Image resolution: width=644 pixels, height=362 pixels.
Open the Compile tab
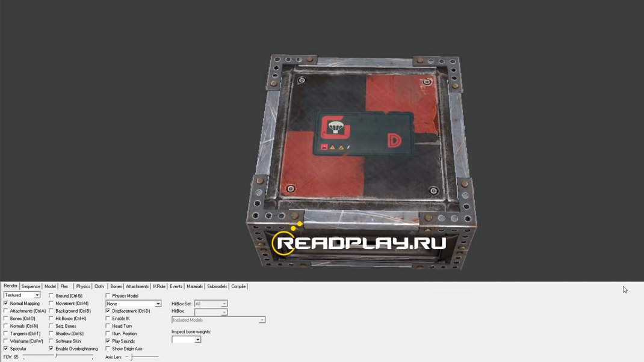[x=238, y=286]
